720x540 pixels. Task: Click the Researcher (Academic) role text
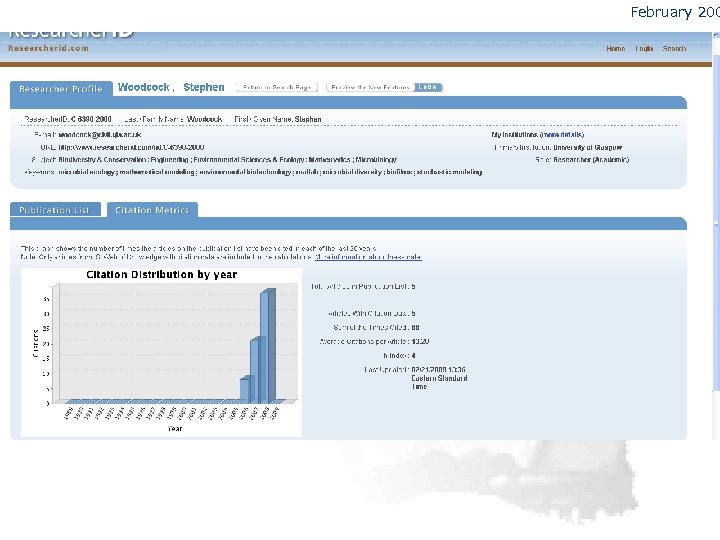[x=591, y=160]
